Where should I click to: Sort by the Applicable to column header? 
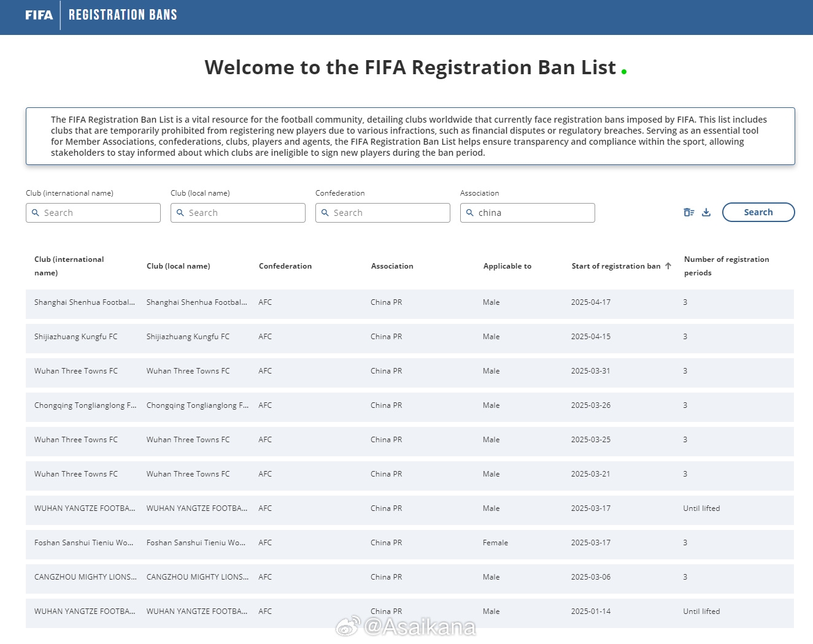point(507,266)
